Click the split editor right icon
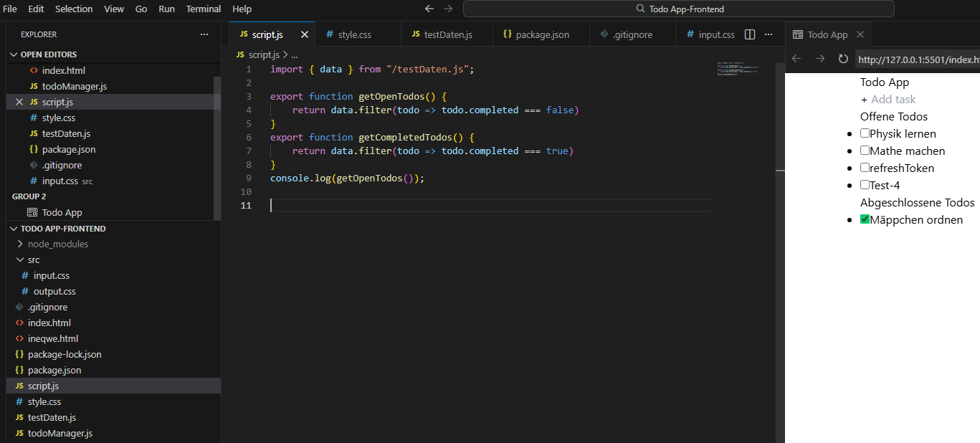The image size is (980, 443). click(x=750, y=34)
